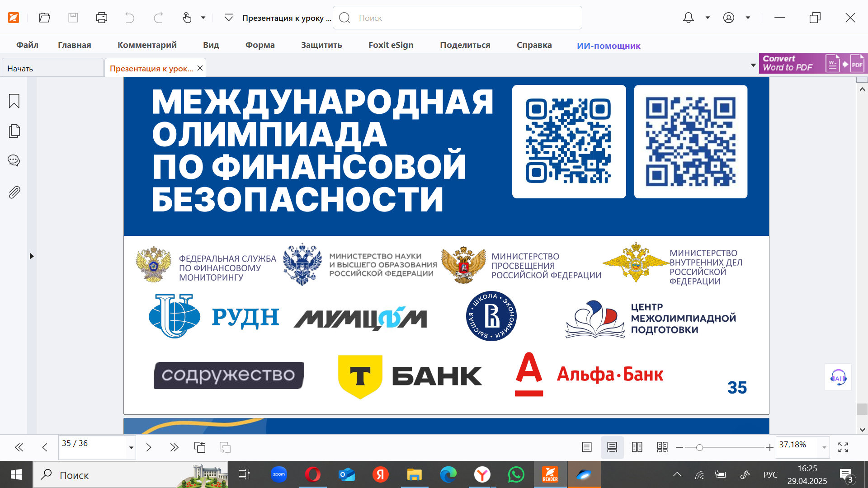This screenshot has width=868, height=488.
Task: Click the vertical scrollbar thumb
Action: click(x=862, y=409)
